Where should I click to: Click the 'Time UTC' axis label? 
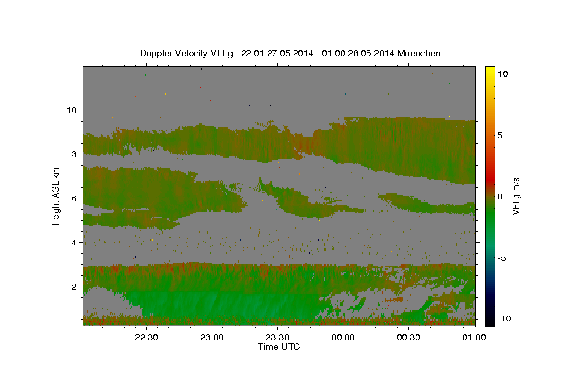click(x=279, y=347)
